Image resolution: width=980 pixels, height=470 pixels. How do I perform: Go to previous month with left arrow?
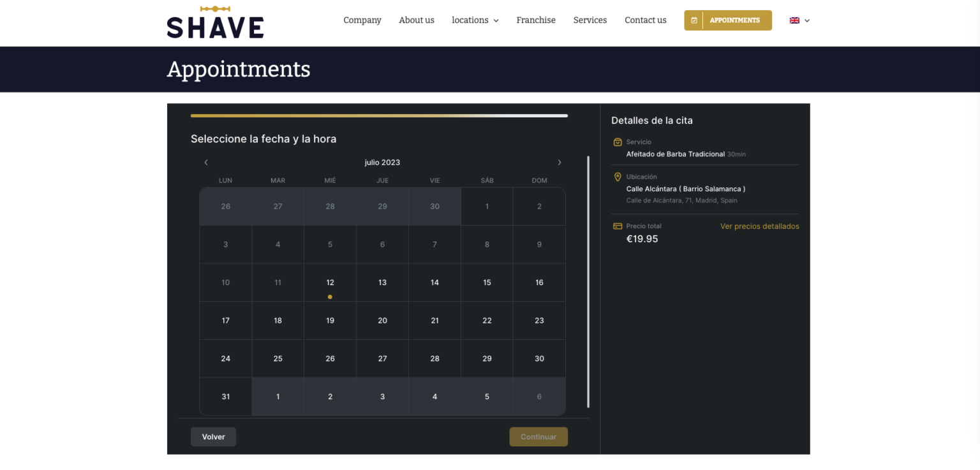pyautogui.click(x=205, y=162)
